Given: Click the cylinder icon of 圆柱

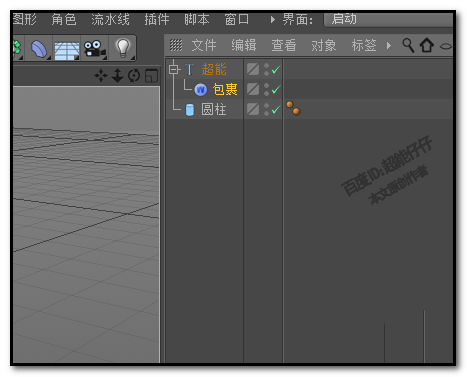Looking at the screenshot, I should click(190, 110).
